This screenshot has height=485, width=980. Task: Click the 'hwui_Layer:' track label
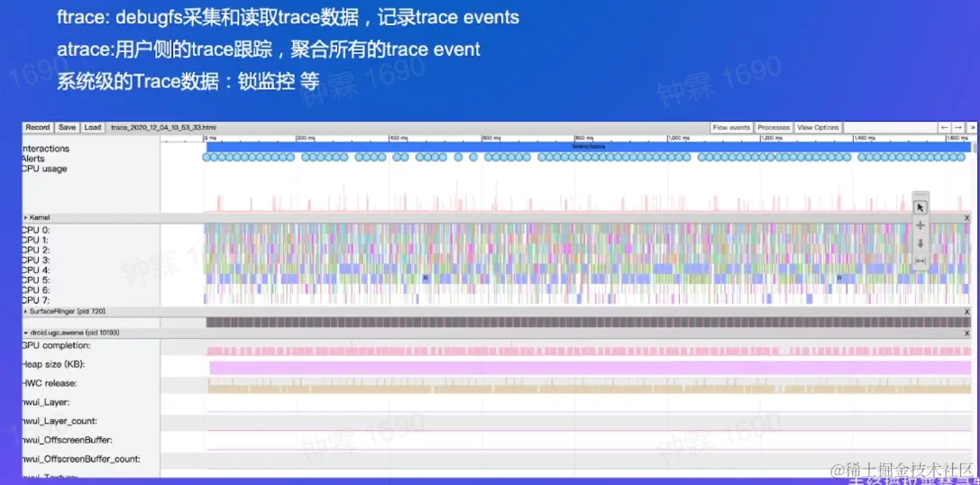[46, 402]
